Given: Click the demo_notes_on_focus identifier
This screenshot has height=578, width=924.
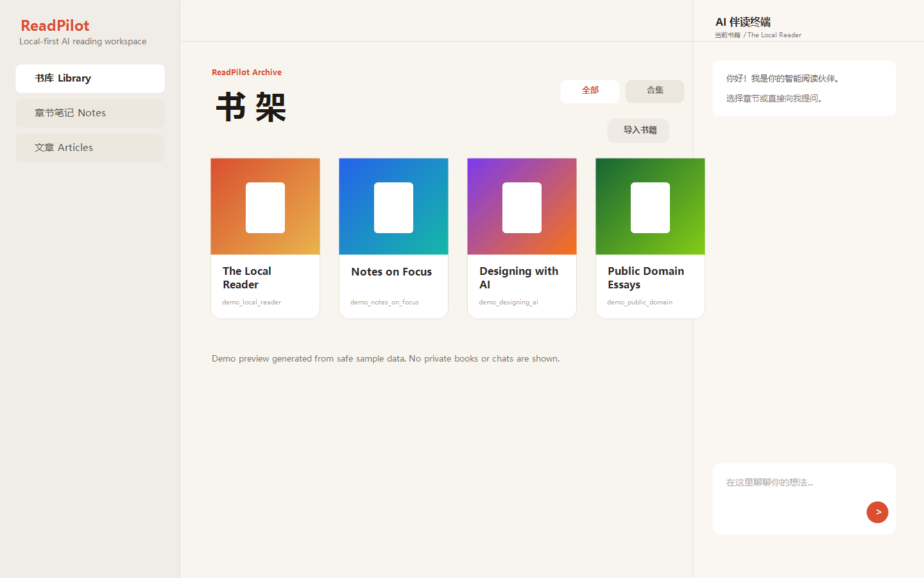Looking at the screenshot, I should [384, 302].
